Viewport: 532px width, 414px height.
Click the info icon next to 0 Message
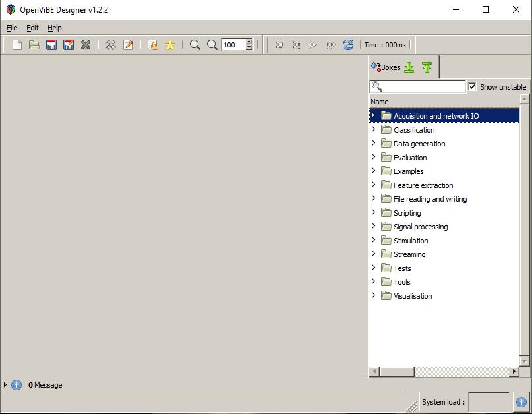[16, 385]
